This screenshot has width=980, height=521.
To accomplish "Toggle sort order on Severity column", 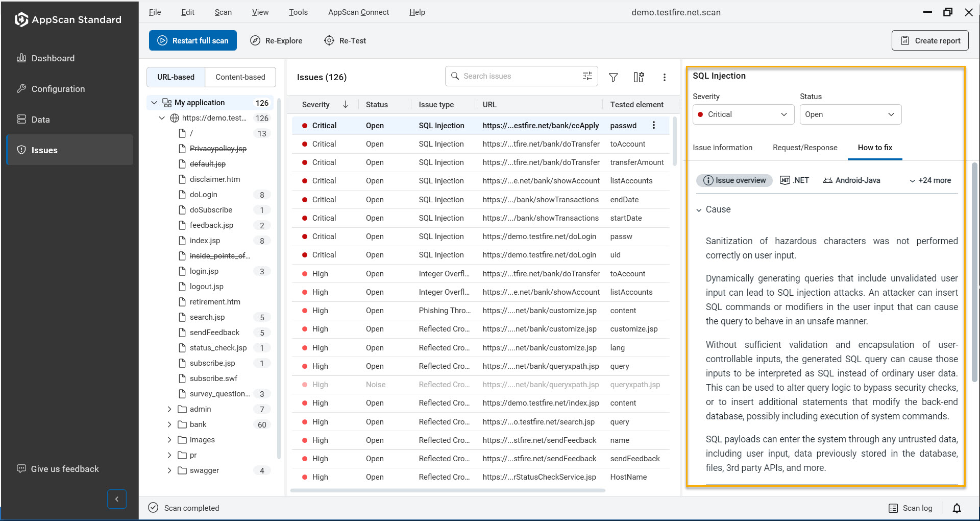I will (x=346, y=105).
